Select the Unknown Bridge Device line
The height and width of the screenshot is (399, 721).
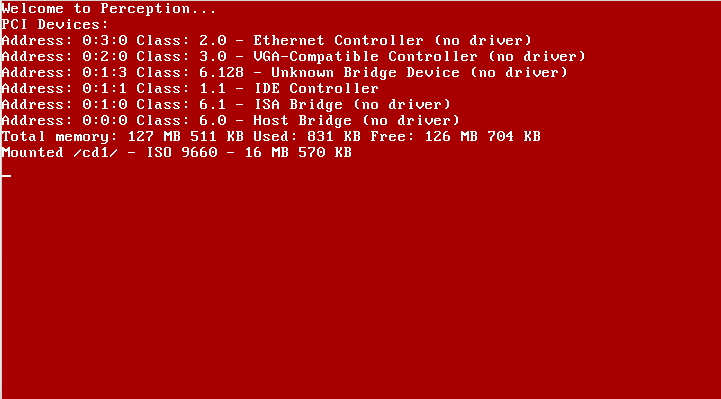pos(285,73)
